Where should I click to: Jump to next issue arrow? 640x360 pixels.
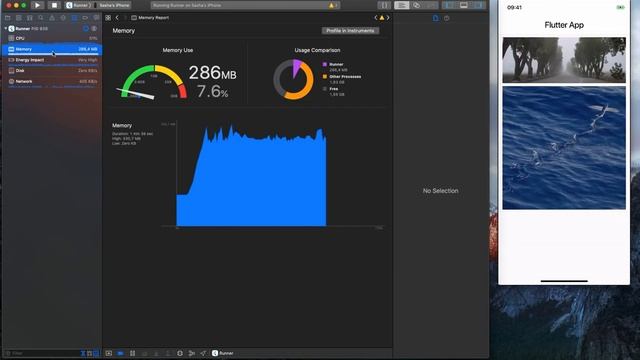click(x=388, y=18)
